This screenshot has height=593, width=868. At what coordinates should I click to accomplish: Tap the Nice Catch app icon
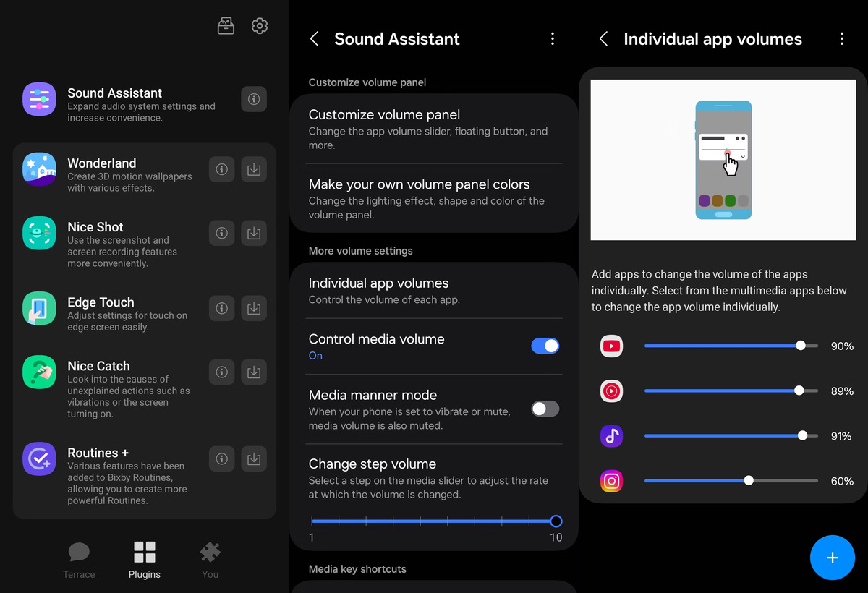pyautogui.click(x=39, y=372)
